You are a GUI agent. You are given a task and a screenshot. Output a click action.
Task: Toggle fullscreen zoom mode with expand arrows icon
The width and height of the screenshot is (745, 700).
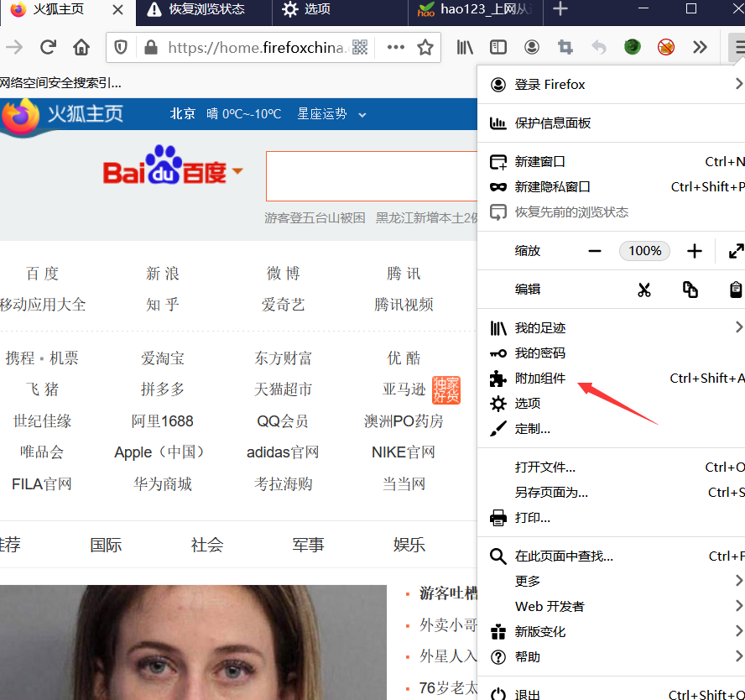pyautogui.click(x=736, y=250)
